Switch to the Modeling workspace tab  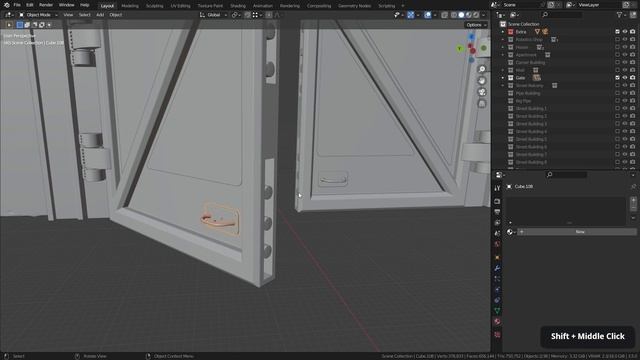[130, 6]
